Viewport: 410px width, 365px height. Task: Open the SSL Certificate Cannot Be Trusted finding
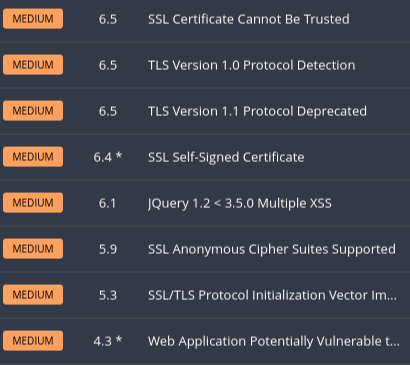point(249,19)
